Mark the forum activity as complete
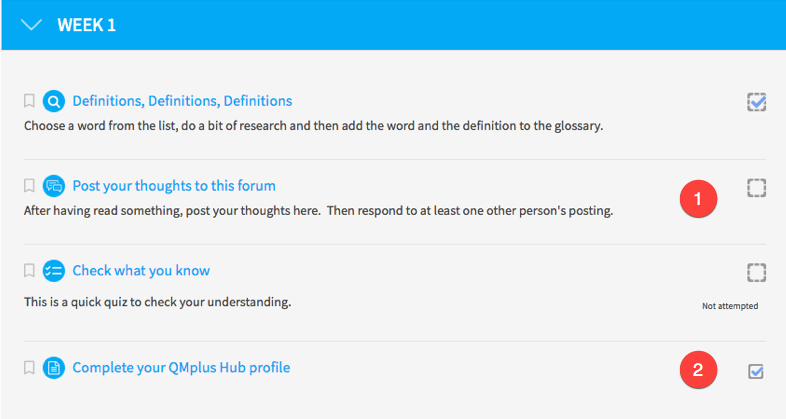 click(x=756, y=188)
